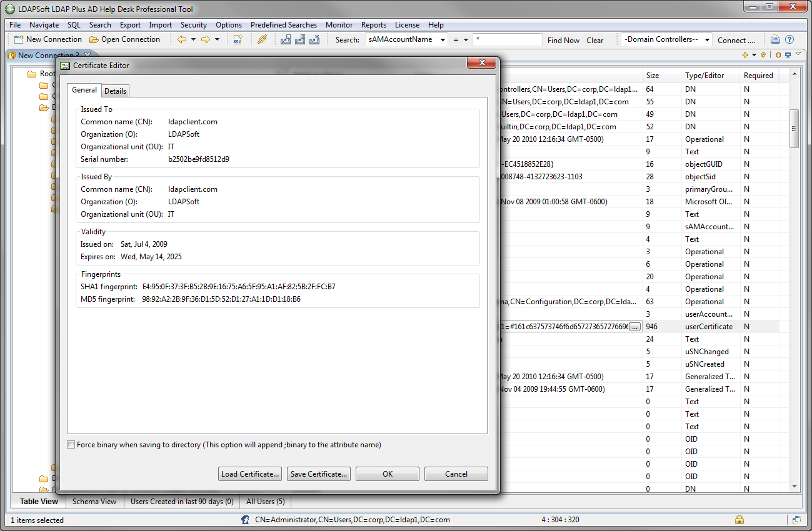Click the printer icon in toolbar
This screenshot has height=531, width=812.
click(x=775, y=39)
